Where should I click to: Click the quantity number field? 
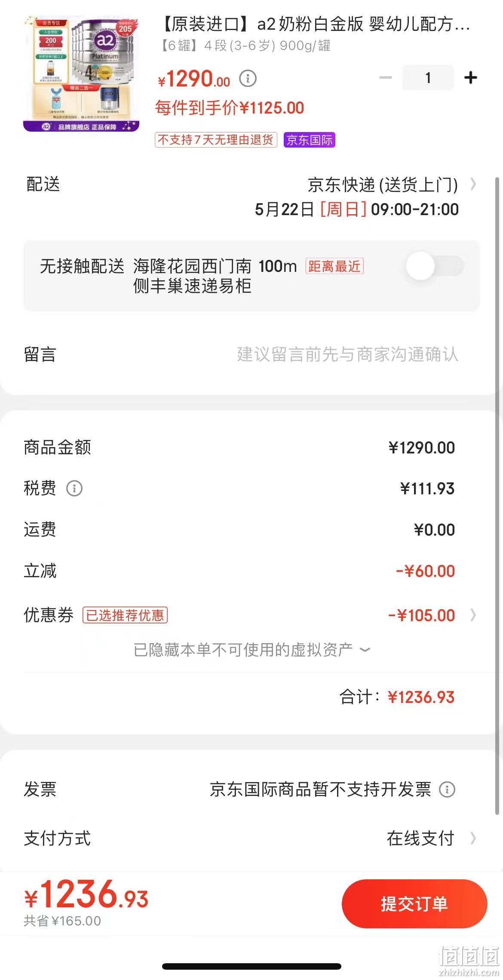428,78
